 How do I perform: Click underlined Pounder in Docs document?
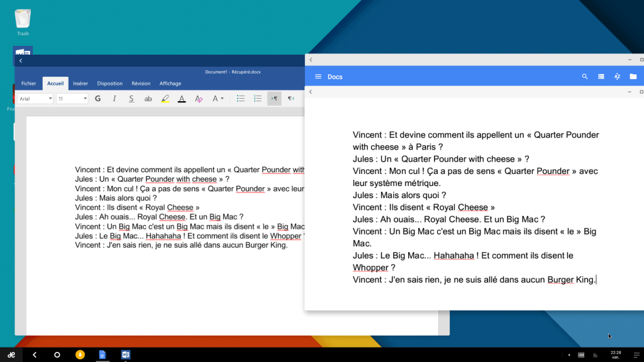pos(553,171)
